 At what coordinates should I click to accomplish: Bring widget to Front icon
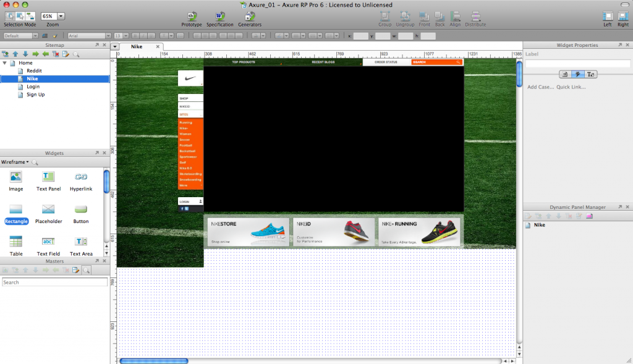tap(424, 16)
